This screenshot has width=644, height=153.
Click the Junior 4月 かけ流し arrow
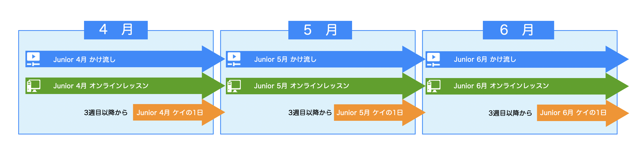click(116, 59)
